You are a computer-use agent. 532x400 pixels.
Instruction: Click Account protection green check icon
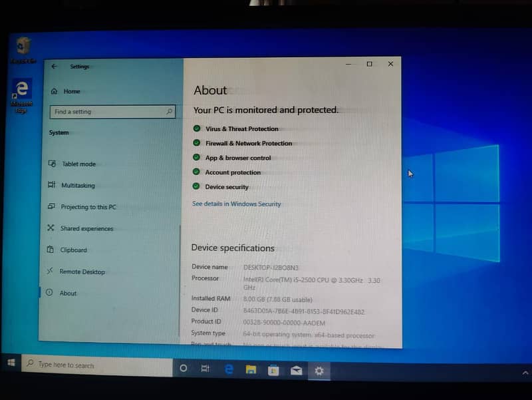pyautogui.click(x=196, y=172)
